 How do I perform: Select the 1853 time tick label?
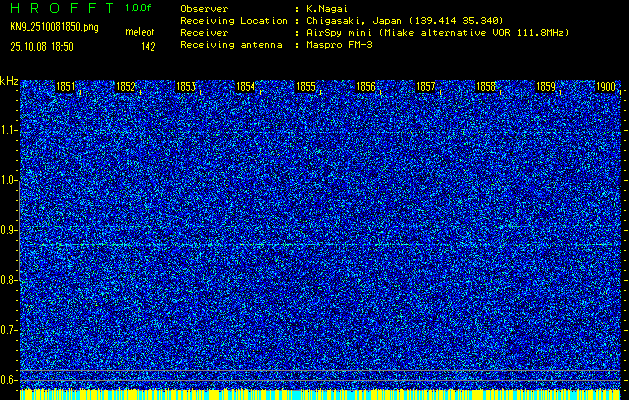185,87
